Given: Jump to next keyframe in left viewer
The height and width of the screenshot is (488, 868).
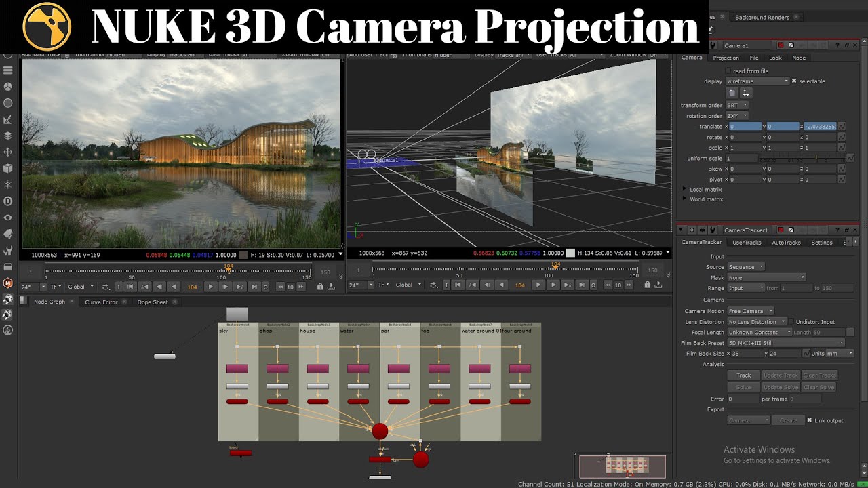Looking at the screenshot, I should [x=239, y=287].
